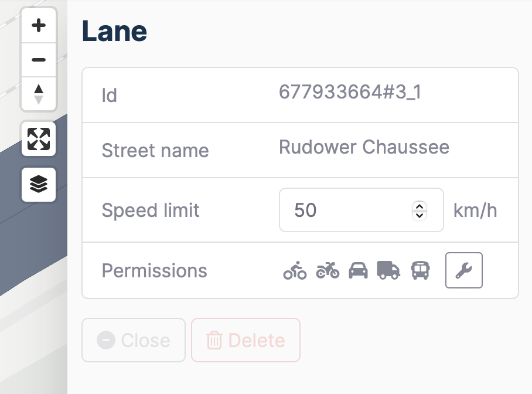Screen dimensions: 532x394
Task: Close the Lane panel
Action: point(134,340)
